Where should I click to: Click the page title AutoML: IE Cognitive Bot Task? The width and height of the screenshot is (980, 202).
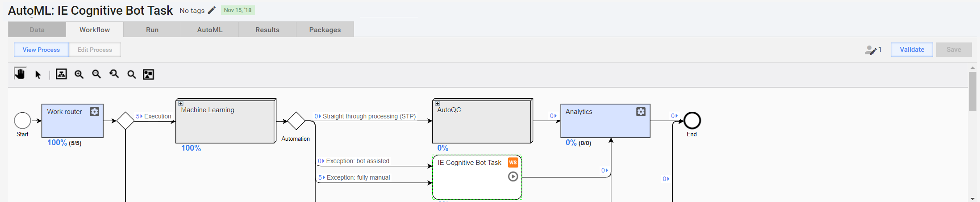click(x=90, y=10)
